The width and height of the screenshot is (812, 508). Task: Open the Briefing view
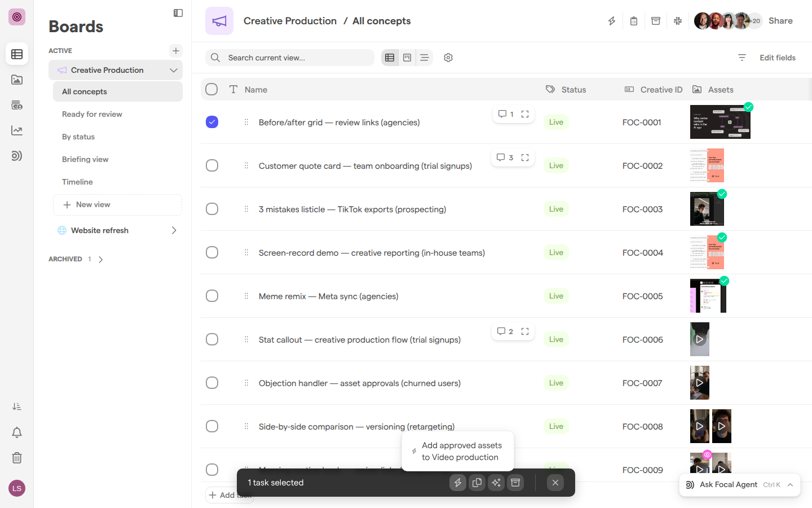(118, 159)
